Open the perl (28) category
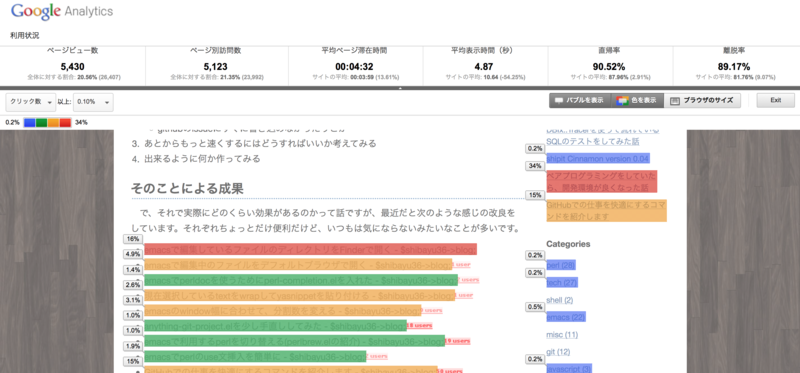The height and width of the screenshot is (373, 800). (561, 265)
